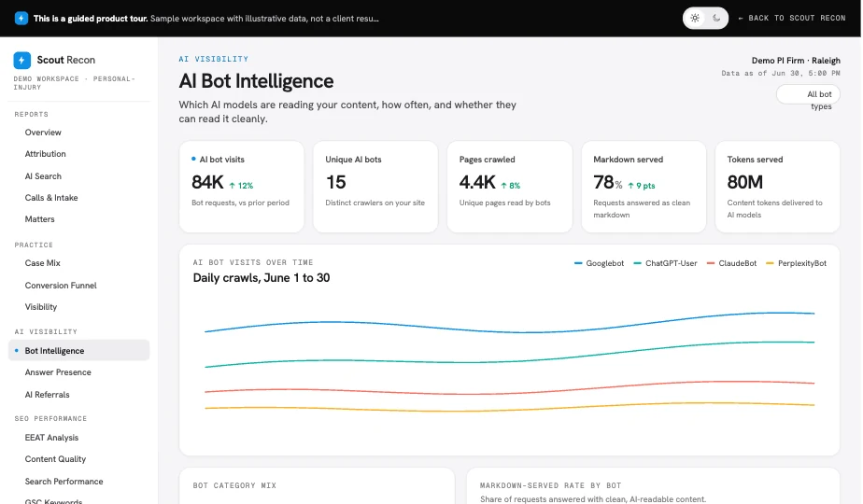Click Daily crawls, June 1 to 30 title
This screenshot has height=504, width=863.
(x=262, y=278)
